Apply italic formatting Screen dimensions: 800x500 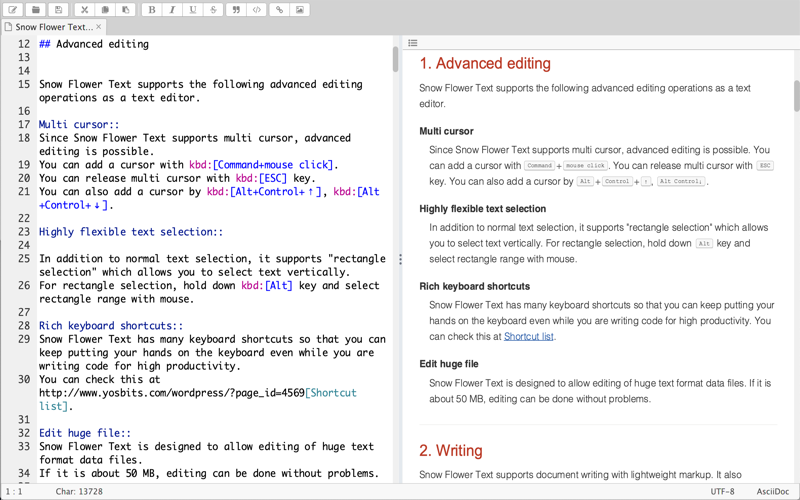tap(172, 9)
